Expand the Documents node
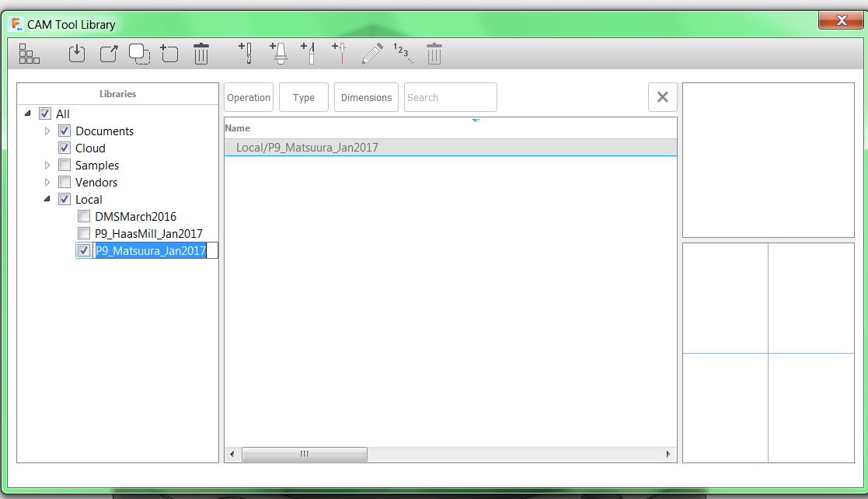868x499 pixels. [x=47, y=131]
